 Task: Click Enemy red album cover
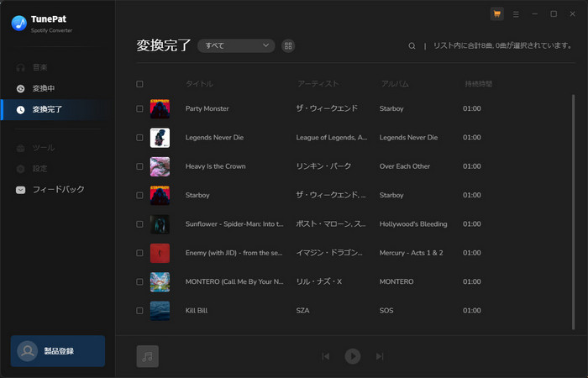160,253
